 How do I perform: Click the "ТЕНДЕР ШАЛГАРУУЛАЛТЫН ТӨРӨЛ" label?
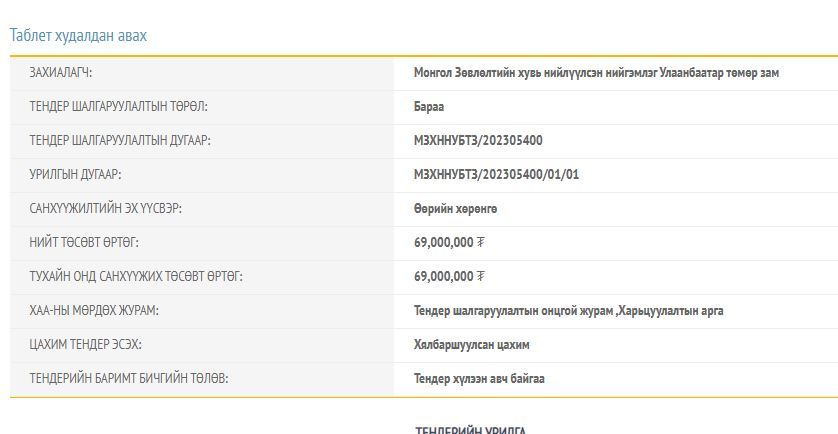pos(118,107)
